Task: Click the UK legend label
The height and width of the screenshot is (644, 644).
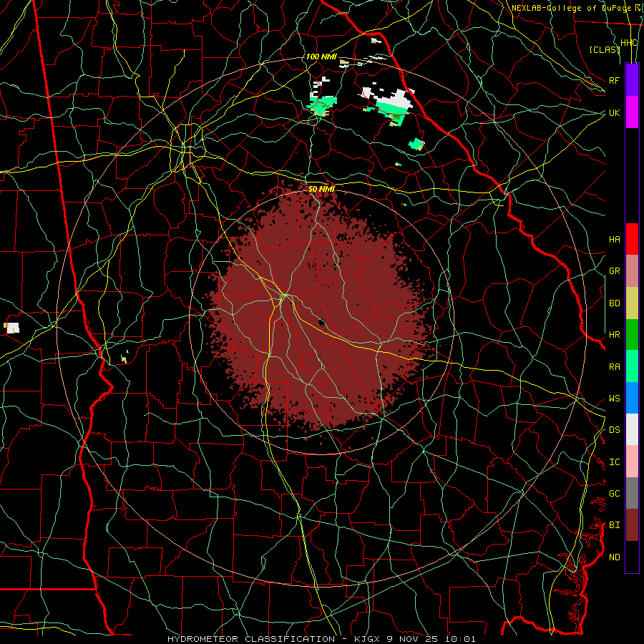Action: [615, 112]
